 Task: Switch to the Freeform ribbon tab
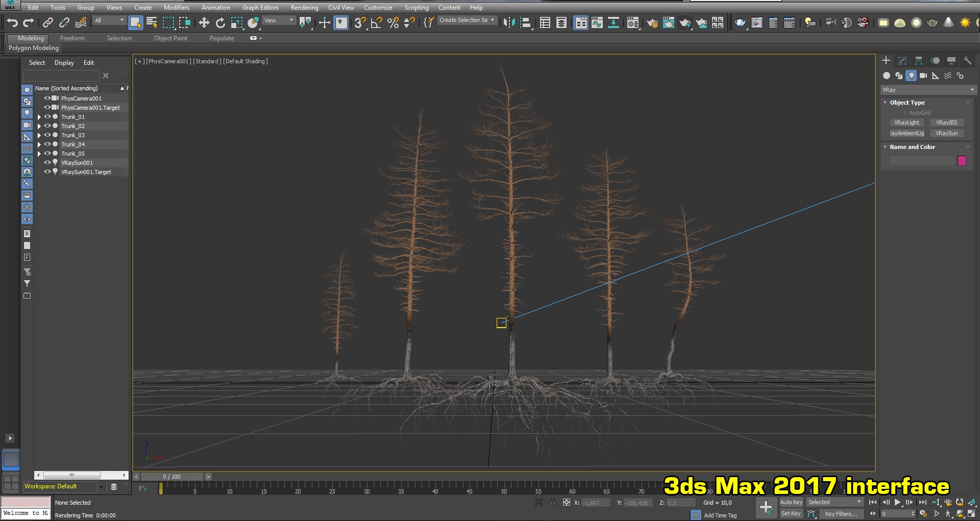coord(72,38)
